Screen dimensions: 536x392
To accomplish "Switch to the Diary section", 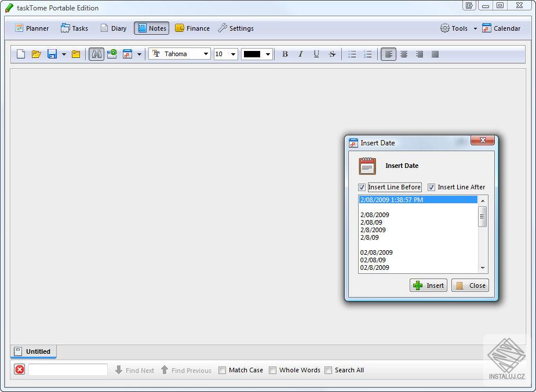I will (114, 28).
